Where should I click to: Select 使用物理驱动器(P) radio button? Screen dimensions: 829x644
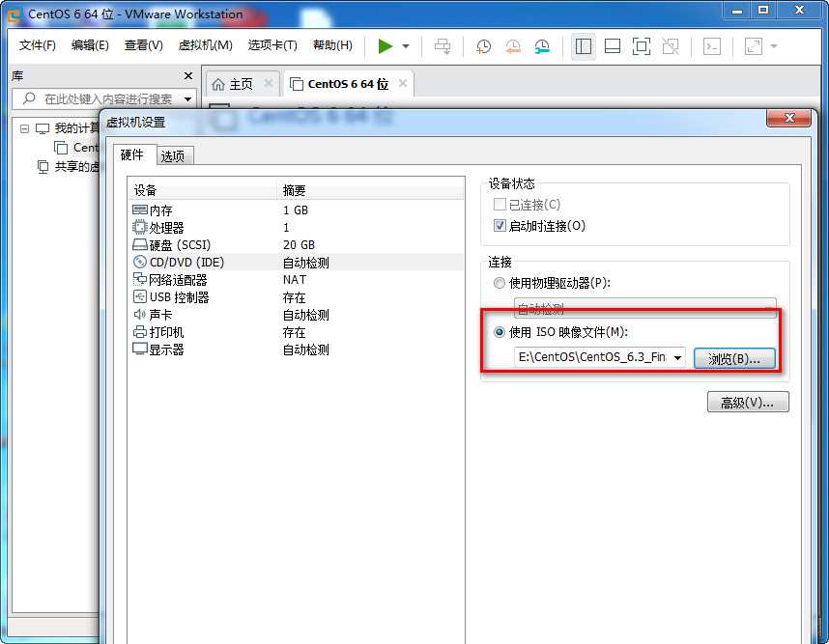500,283
